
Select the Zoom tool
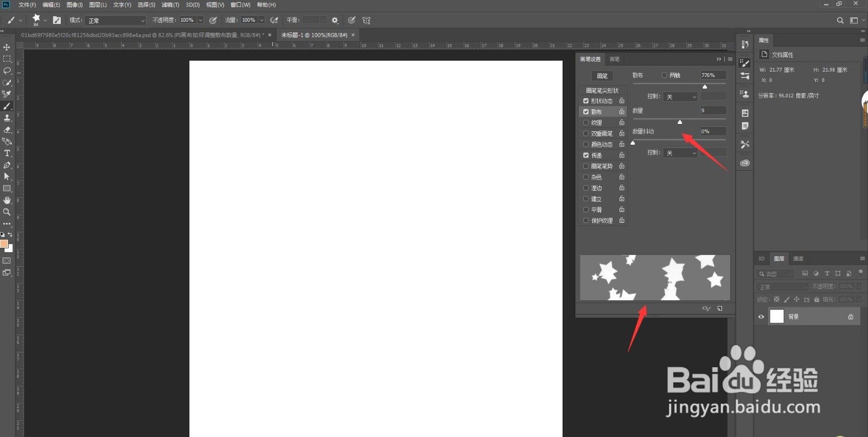click(7, 212)
